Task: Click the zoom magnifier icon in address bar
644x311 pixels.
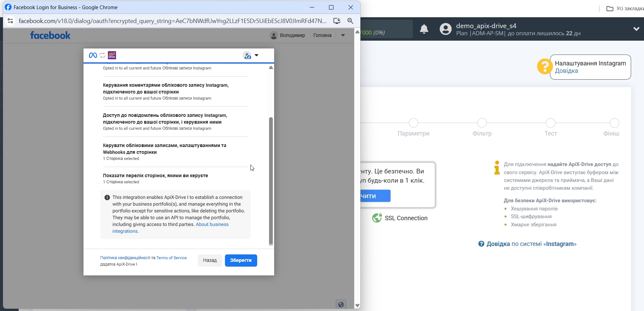Action: tap(351, 21)
